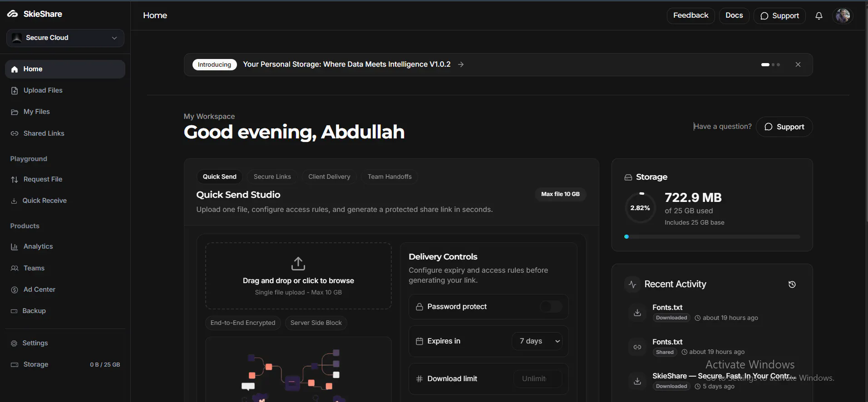This screenshot has width=868, height=402.
Task: Open Request File in Playground
Action: [x=65, y=180]
